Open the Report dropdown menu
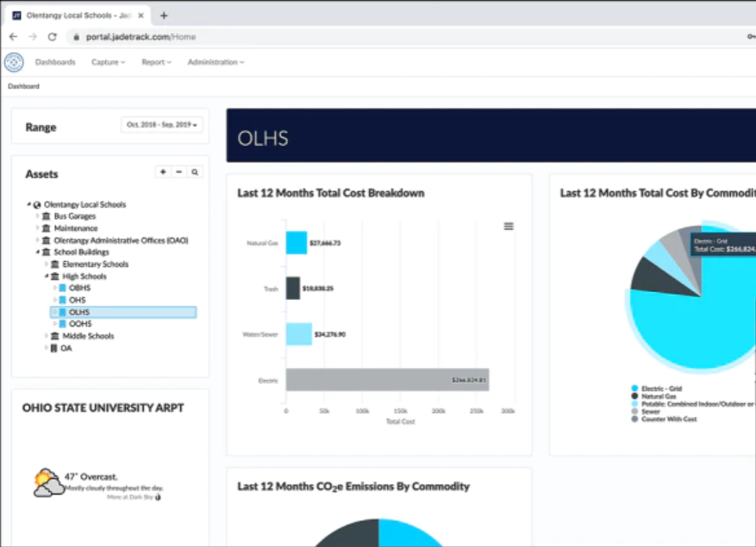756x547 pixels. pyautogui.click(x=156, y=62)
